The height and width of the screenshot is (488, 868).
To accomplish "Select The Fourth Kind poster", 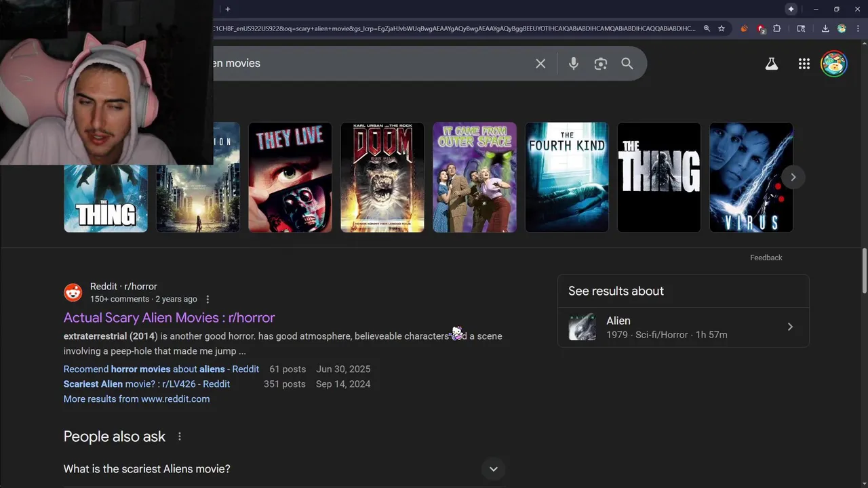I will 567,177.
